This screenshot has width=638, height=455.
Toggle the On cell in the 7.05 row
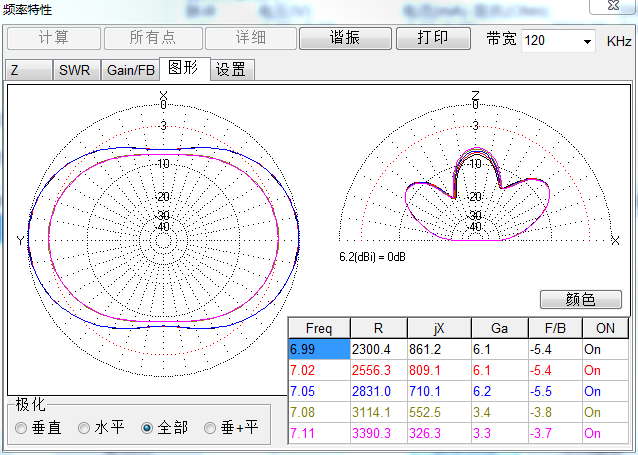605,392
